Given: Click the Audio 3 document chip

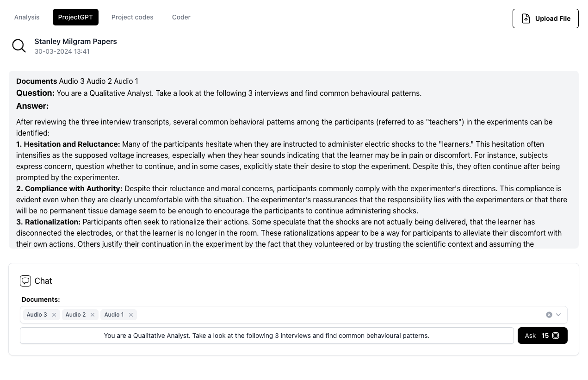Looking at the screenshot, I should coord(37,315).
